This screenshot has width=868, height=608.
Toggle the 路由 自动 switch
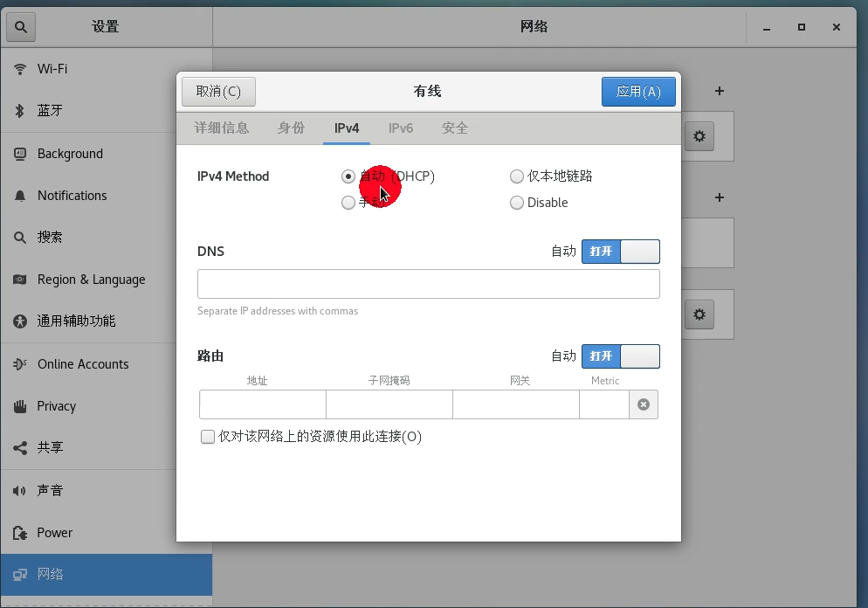click(621, 356)
